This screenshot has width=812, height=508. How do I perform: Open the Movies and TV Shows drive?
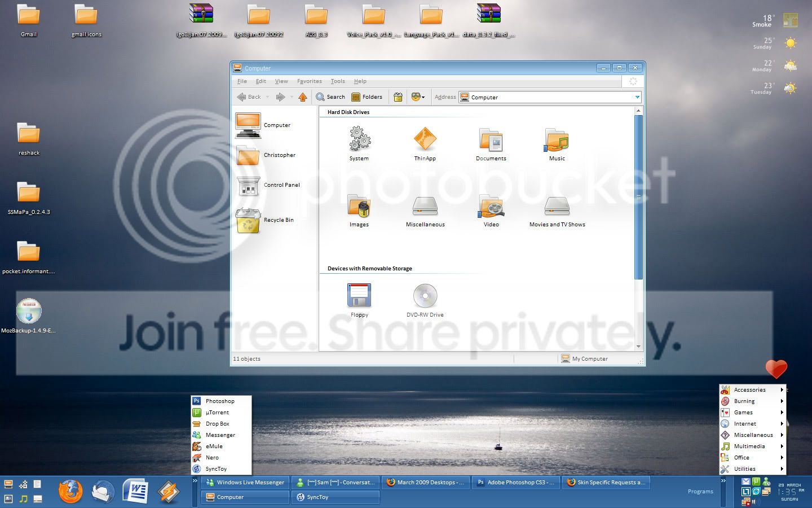click(557, 206)
